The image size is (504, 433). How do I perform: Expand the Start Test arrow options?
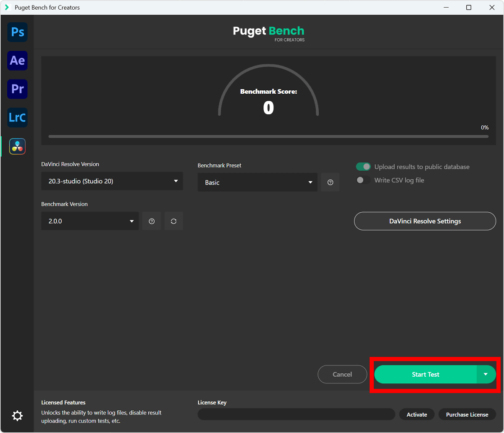(486, 374)
